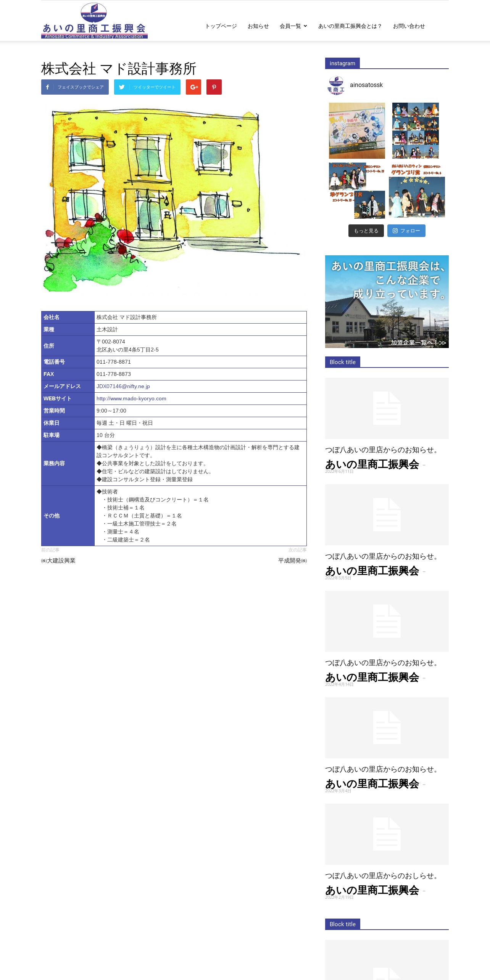Click the Google Plus share icon
The width and height of the screenshot is (490, 980).
pyautogui.click(x=193, y=87)
